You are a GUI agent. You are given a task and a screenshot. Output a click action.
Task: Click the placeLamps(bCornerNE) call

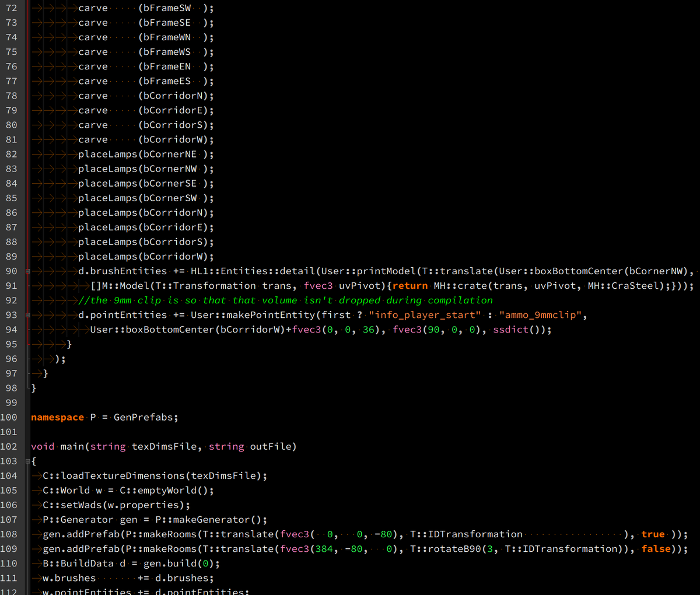pyautogui.click(x=146, y=153)
